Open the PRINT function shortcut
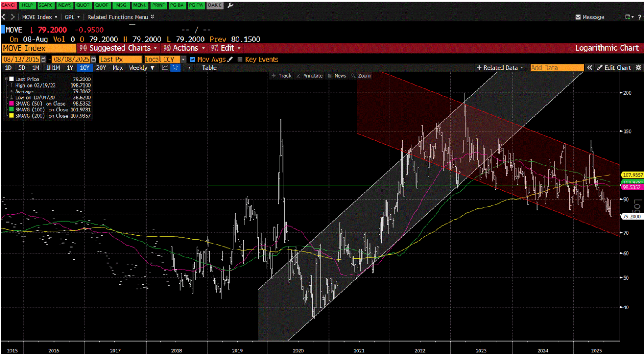644x355 pixels. [x=158, y=5]
